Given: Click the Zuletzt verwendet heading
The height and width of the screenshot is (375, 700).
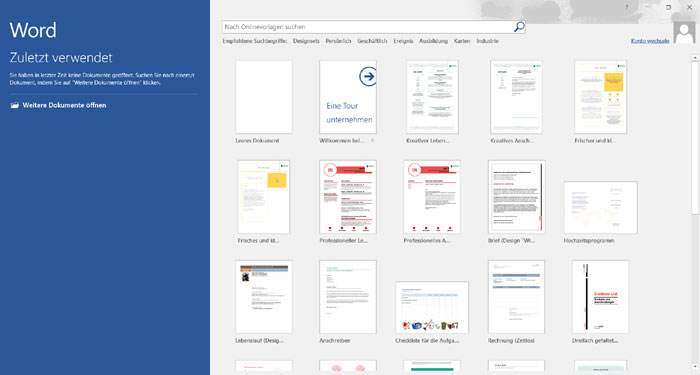Looking at the screenshot, I should click(61, 58).
